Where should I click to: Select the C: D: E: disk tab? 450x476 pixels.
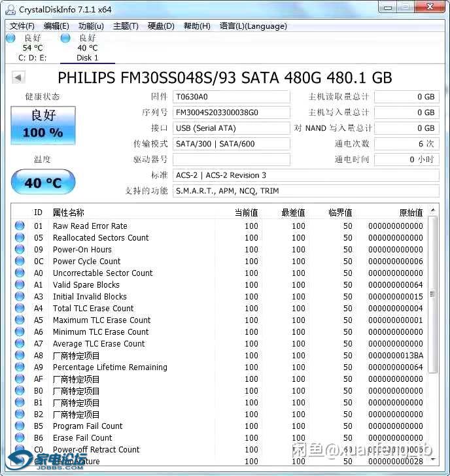pos(32,48)
